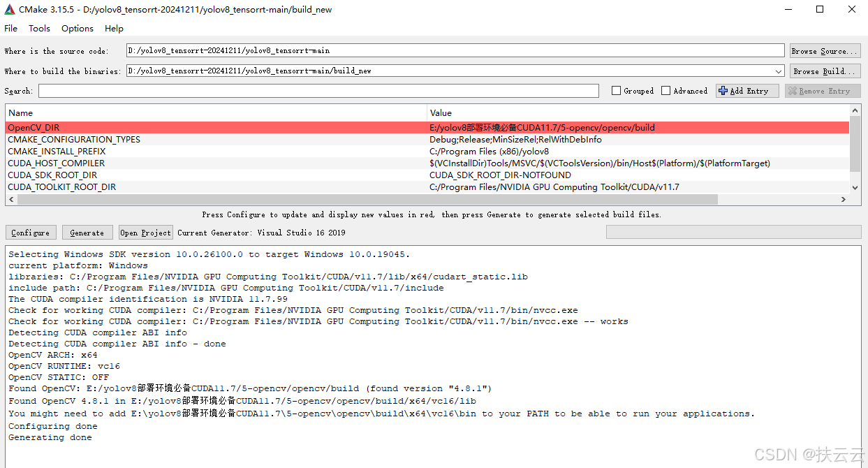Click the cache table scroll down arrow

pyautogui.click(x=855, y=187)
